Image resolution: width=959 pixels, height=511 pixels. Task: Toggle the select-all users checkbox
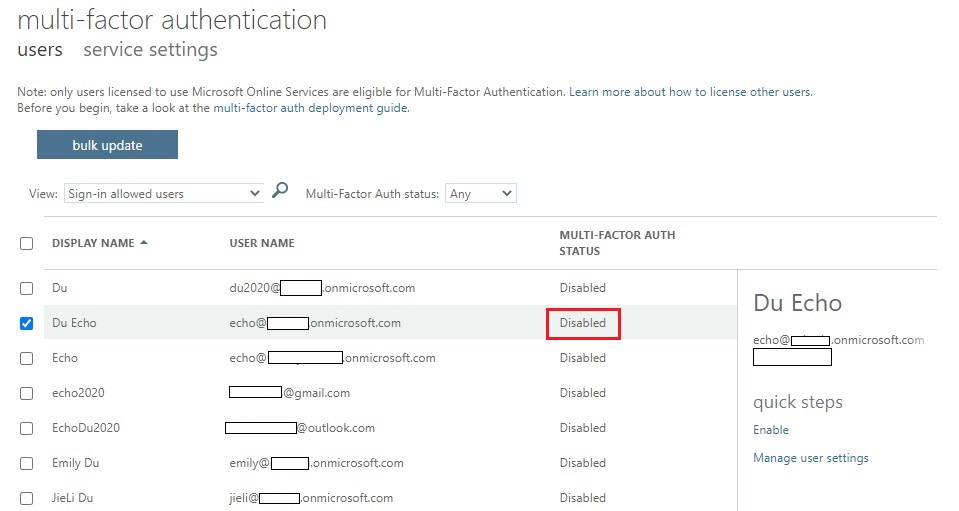coord(26,243)
